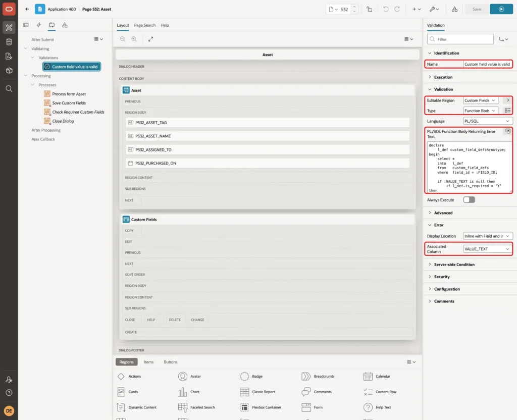Run the page with play button
This screenshot has height=420, width=517.
coord(501,9)
